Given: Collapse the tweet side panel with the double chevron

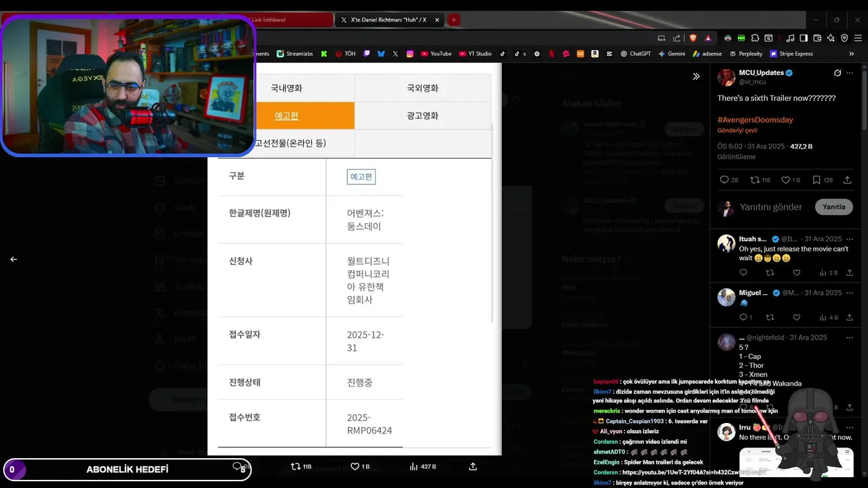Looking at the screenshot, I should coord(696,77).
